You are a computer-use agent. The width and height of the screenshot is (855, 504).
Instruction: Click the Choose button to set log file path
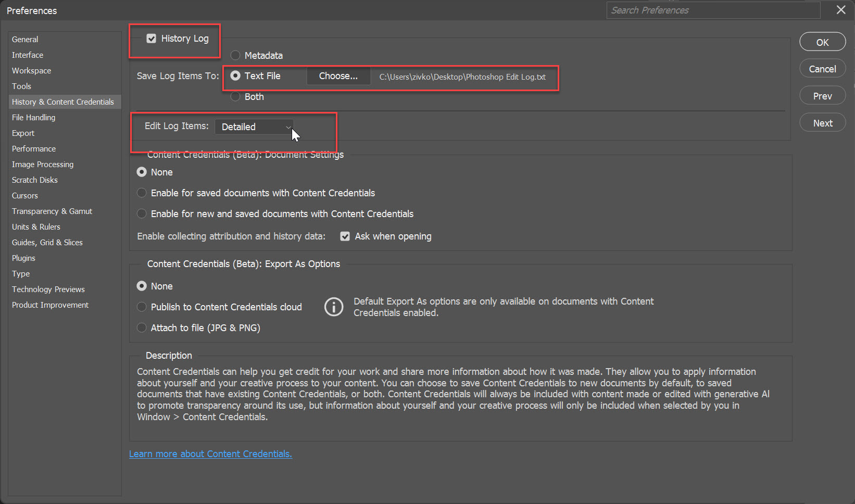tap(338, 75)
